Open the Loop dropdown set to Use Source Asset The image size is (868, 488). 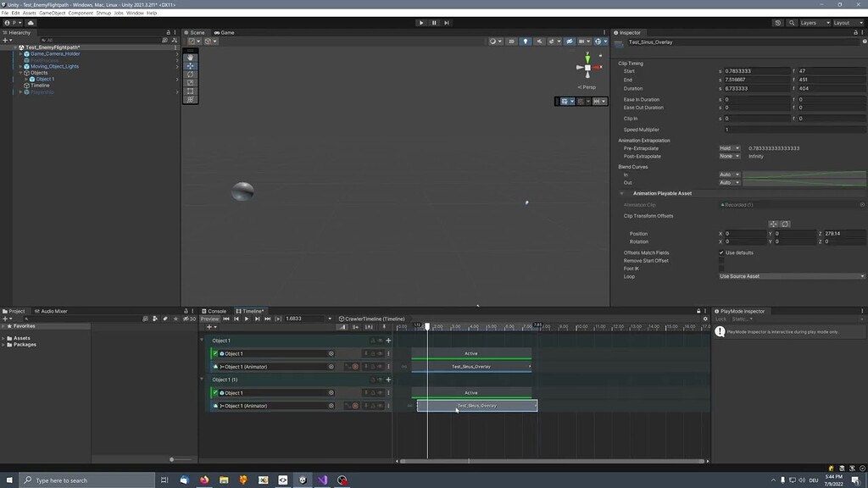click(x=790, y=275)
